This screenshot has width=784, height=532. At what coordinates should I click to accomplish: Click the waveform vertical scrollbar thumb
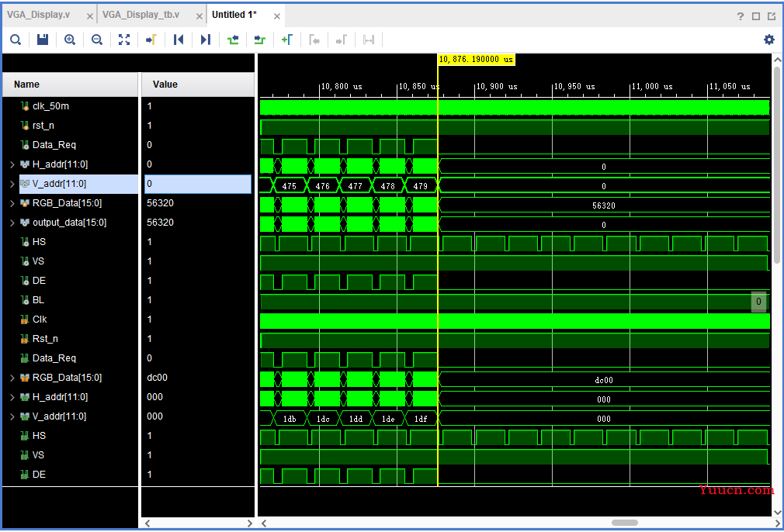[x=777, y=165]
